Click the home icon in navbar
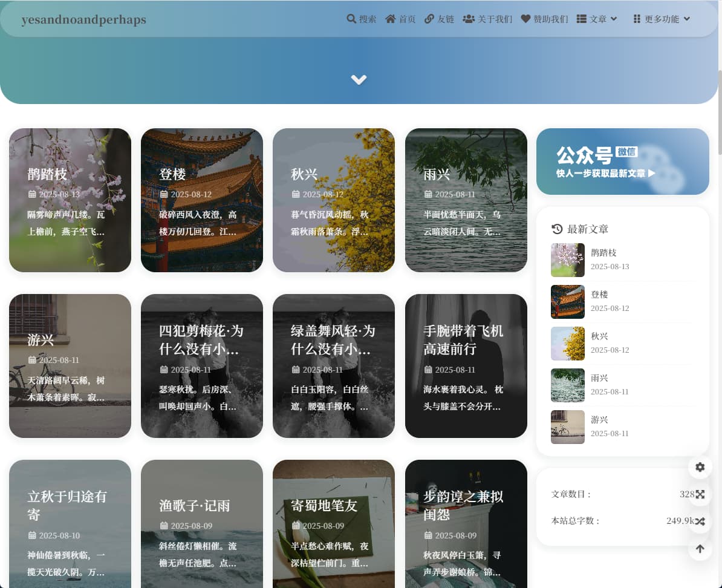722x588 pixels. [x=391, y=19]
